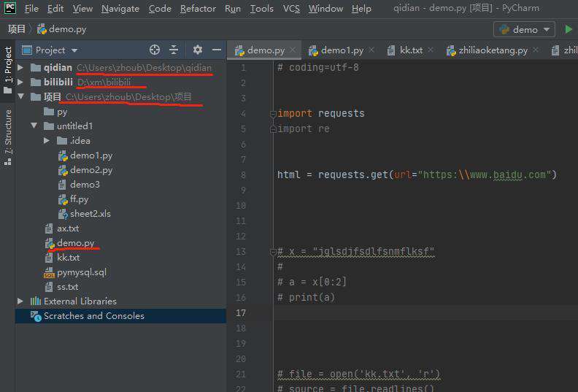Click the '# print(a)' comment line
The height and width of the screenshot is (392, 578).
pos(306,297)
